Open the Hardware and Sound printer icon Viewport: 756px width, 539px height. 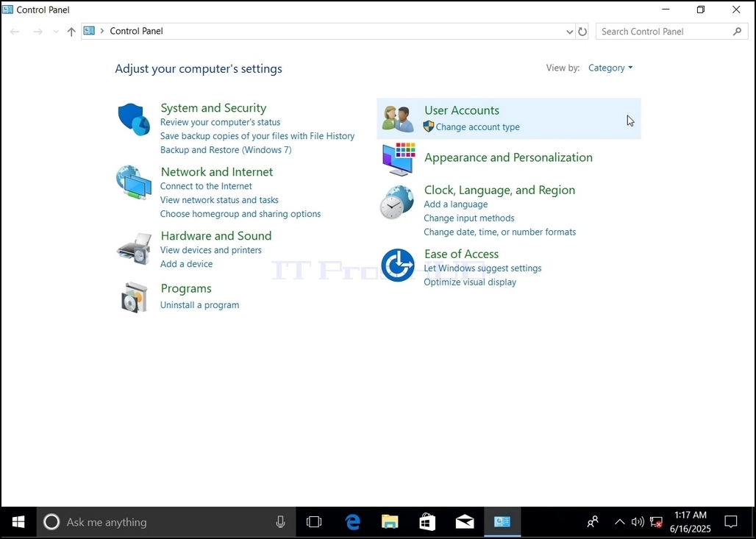134,249
